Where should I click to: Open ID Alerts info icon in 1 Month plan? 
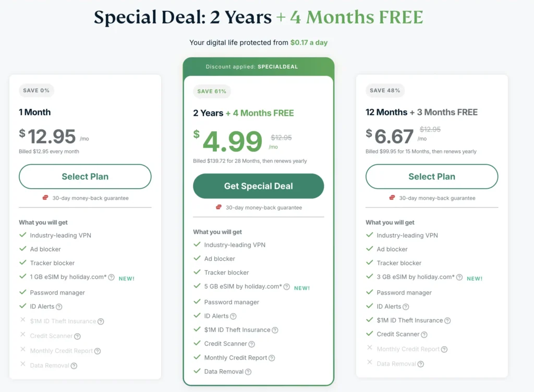59,307
